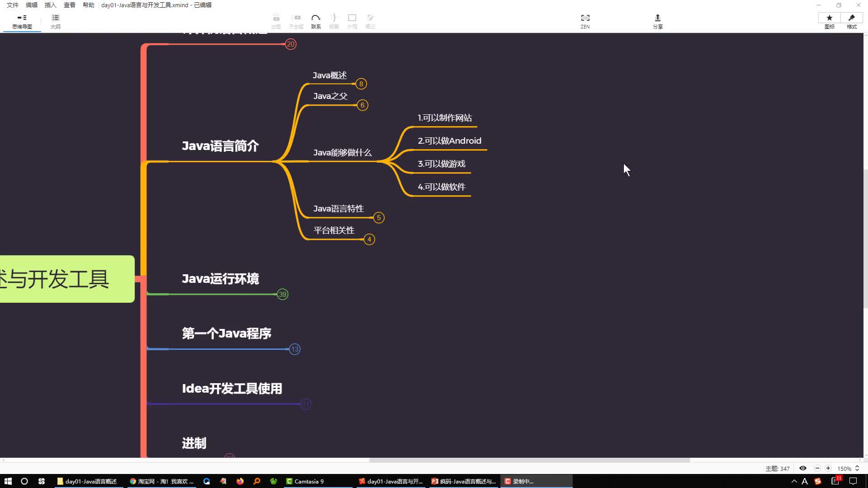
Task: Switch to day01-Java语言与开 XMind taskbar item
Action: [391, 481]
